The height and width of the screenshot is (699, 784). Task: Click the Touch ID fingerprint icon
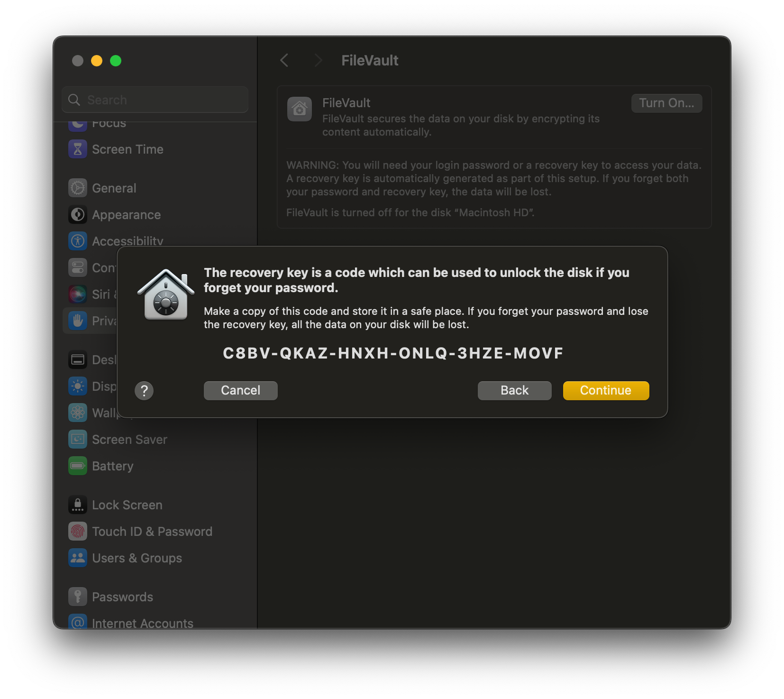tap(78, 531)
